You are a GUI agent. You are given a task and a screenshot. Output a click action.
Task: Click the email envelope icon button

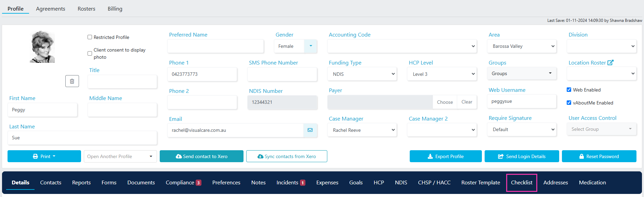310,130
